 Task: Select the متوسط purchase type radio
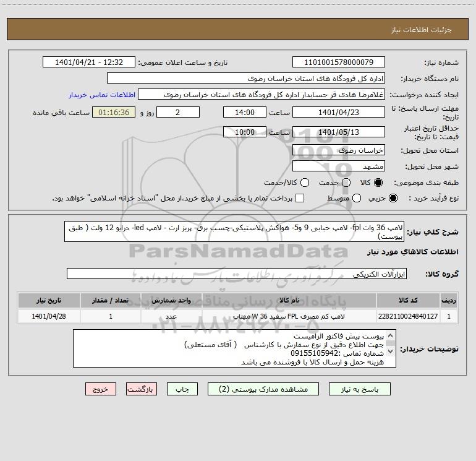tap(357, 198)
